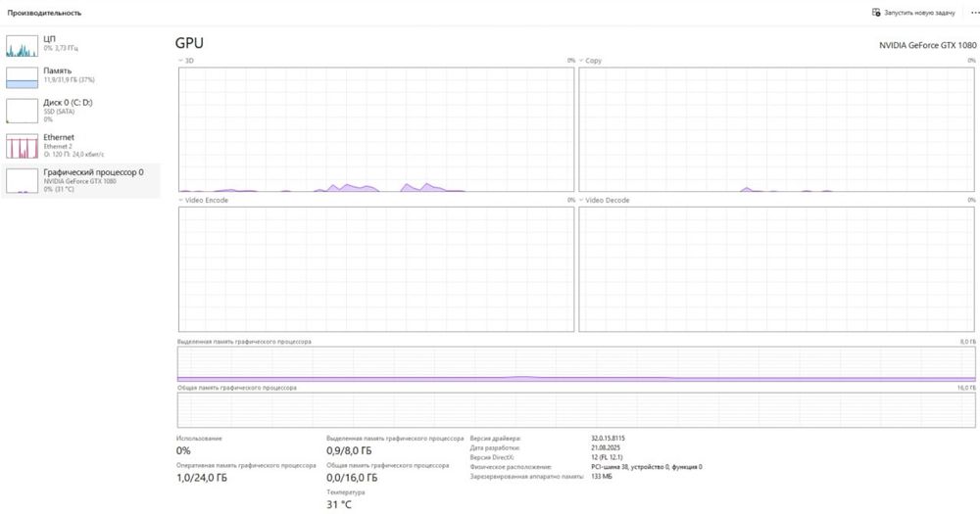Select Графический процессор 0 entry
This screenshot has width=980, height=514.
(x=80, y=180)
